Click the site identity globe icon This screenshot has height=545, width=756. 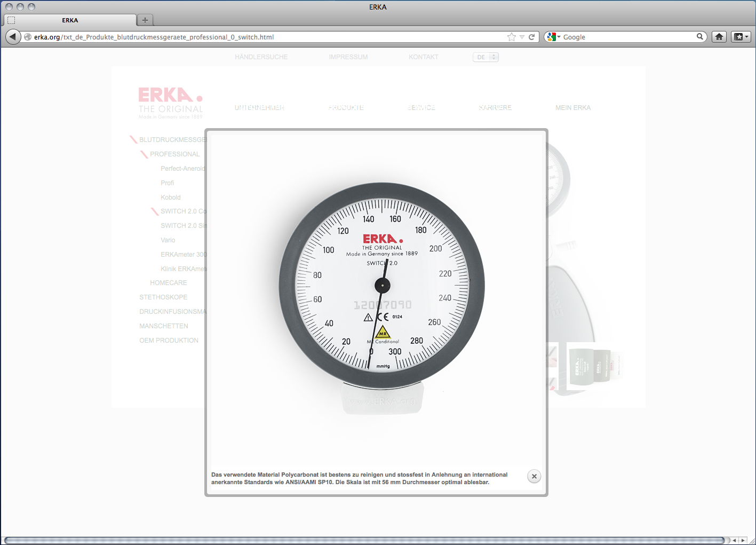coord(28,37)
